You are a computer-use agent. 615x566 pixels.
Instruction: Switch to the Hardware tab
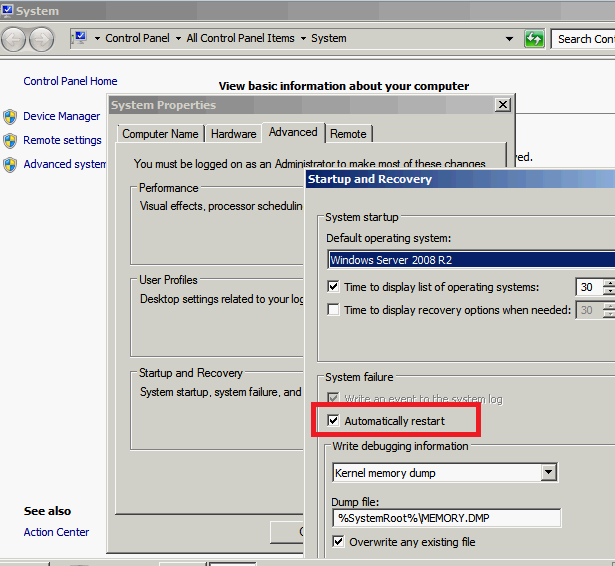(x=233, y=134)
